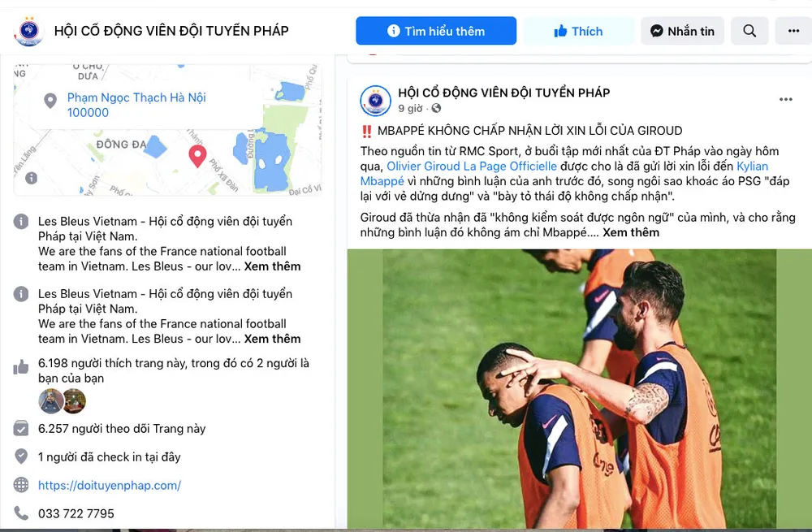Open the Giroud and Mbappé training photo
Image resolution: width=812 pixels, height=532 pixels.
coord(580,388)
